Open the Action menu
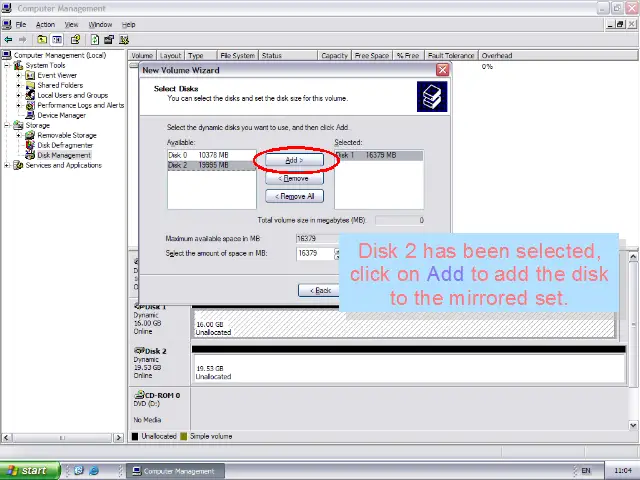640x480 pixels. [x=45, y=24]
